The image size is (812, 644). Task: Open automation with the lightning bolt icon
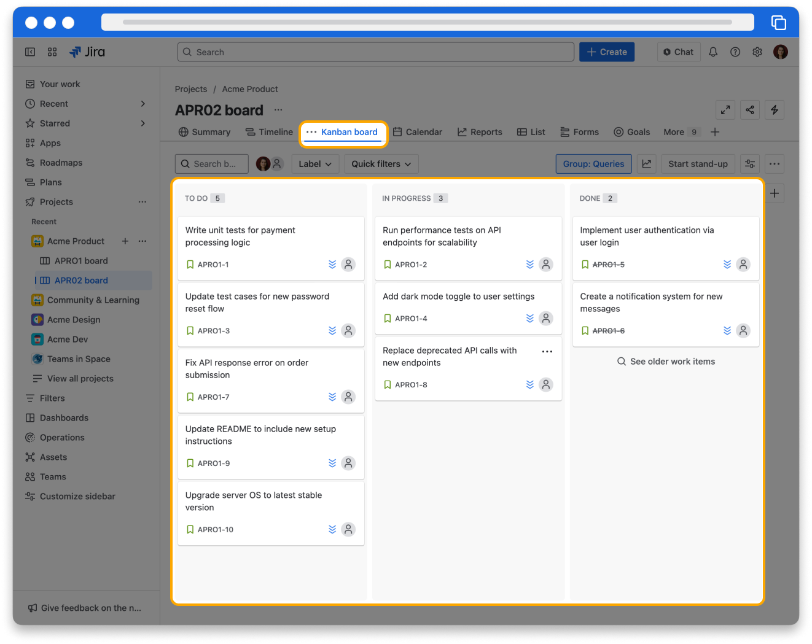tap(775, 110)
